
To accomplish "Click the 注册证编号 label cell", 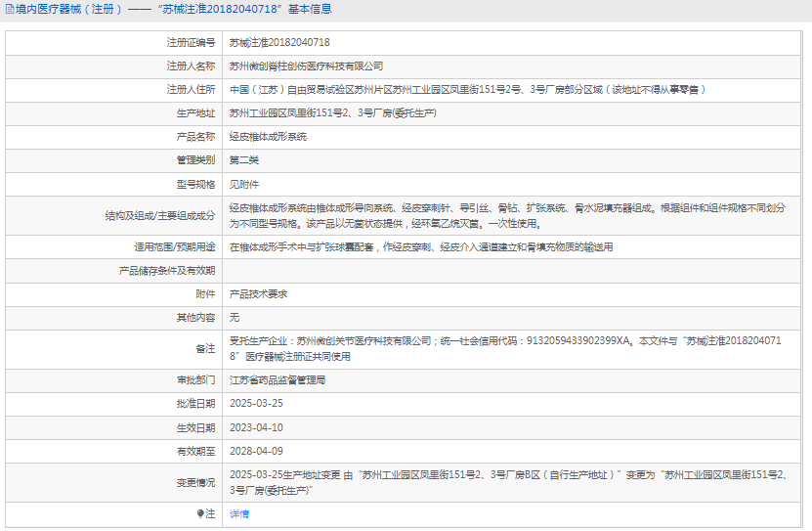I will pos(191,42).
